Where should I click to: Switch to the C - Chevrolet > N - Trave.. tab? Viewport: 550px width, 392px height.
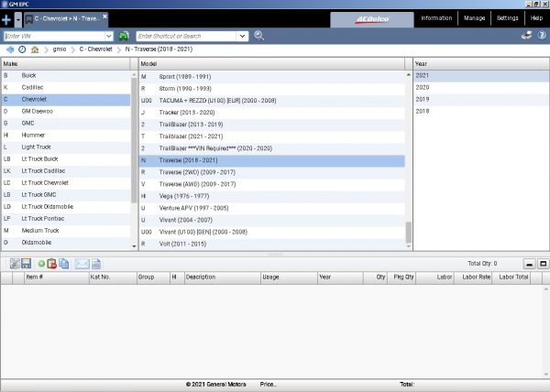click(66, 19)
